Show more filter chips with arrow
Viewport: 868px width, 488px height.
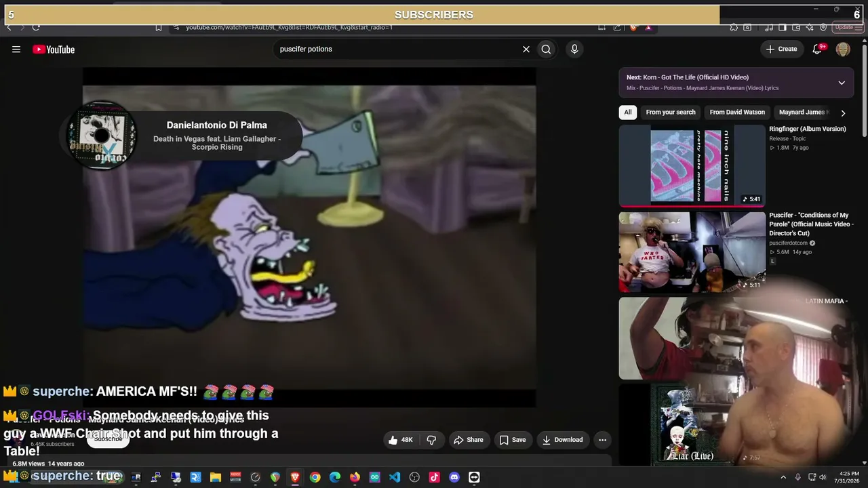pos(843,113)
